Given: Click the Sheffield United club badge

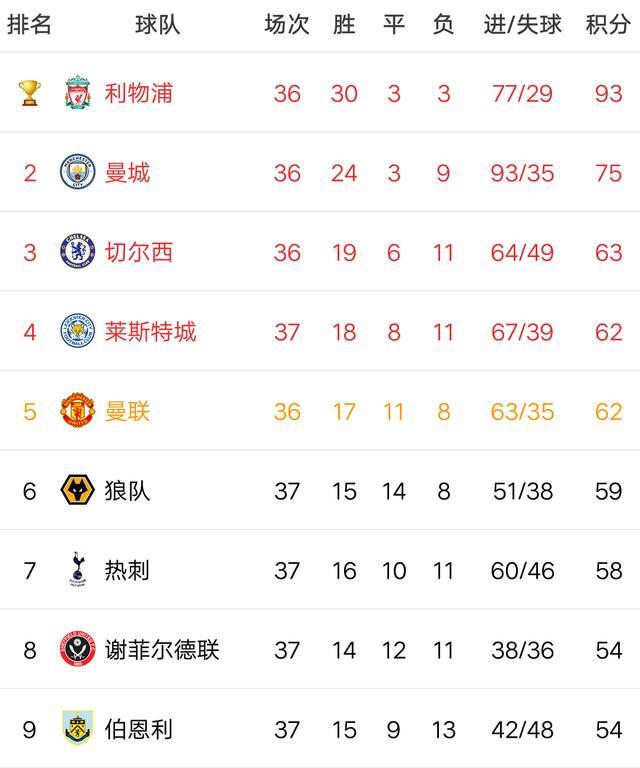Looking at the screenshot, I should (x=78, y=650).
